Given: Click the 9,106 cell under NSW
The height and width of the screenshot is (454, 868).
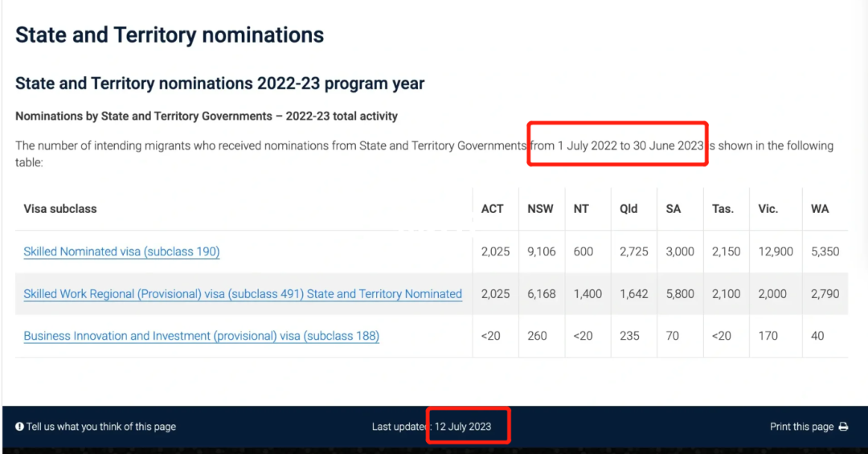Looking at the screenshot, I should [542, 252].
